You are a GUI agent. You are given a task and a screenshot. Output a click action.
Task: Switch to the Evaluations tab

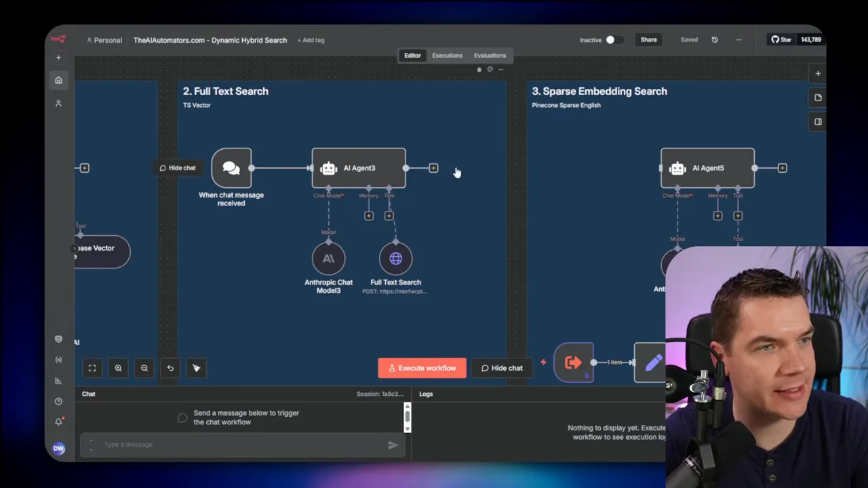pyautogui.click(x=490, y=56)
